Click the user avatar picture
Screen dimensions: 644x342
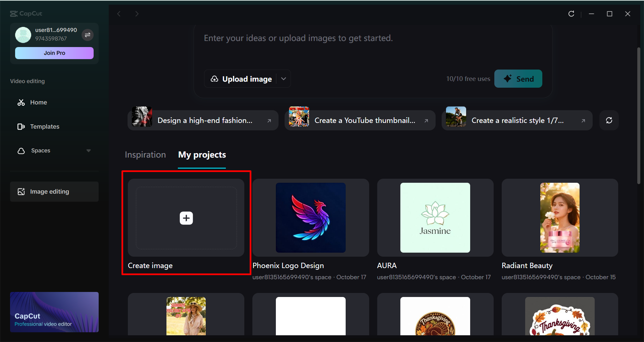[23, 35]
